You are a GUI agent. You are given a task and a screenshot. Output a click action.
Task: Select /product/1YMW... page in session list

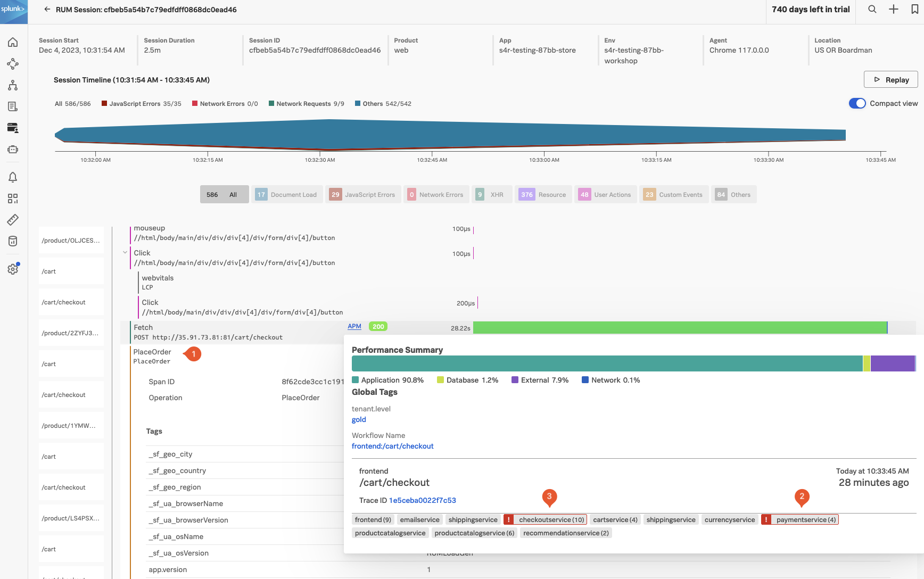pyautogui.click(x=71, y=426)
